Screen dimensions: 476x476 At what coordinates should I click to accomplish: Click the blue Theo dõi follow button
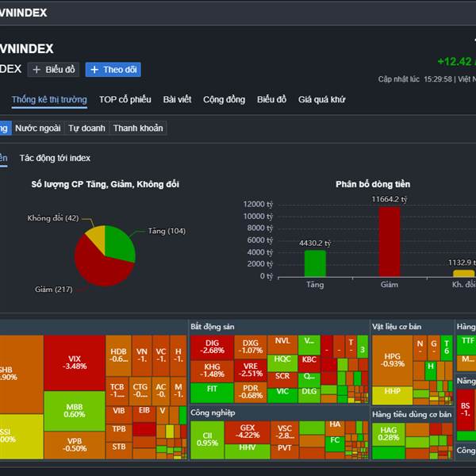click(x=113, y=70)
